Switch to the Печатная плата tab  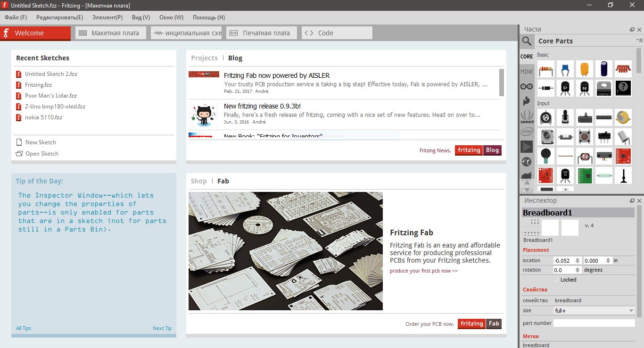(x=262, y=33)
